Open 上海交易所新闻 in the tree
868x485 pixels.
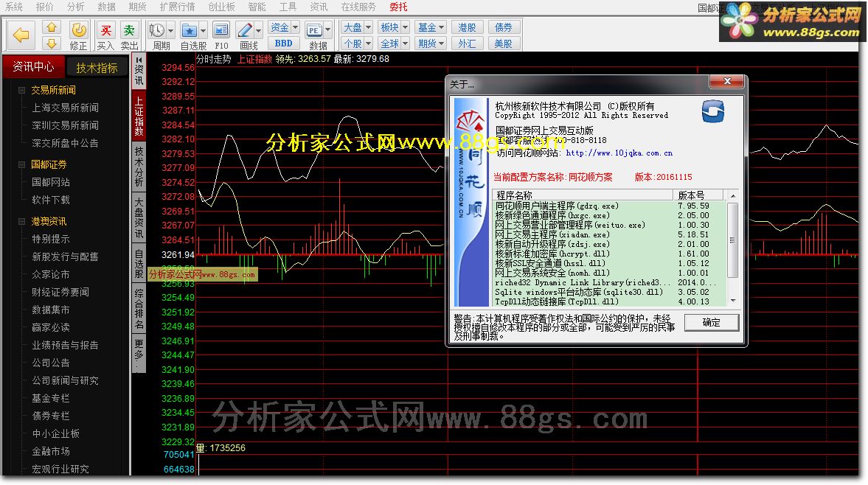coord(66,108)
